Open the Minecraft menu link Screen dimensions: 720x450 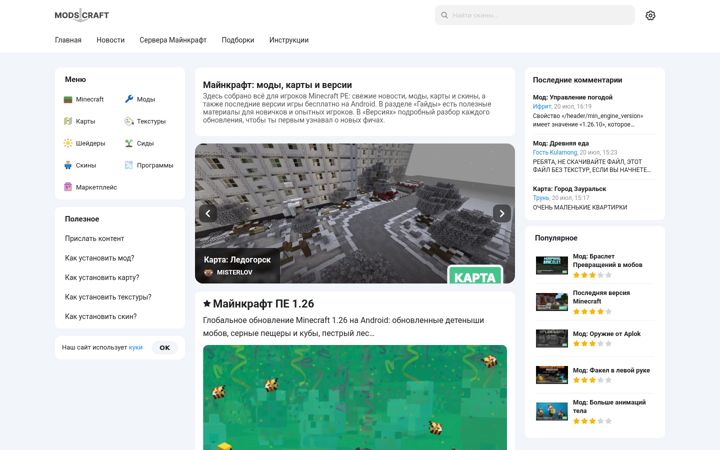click(90, 99)
